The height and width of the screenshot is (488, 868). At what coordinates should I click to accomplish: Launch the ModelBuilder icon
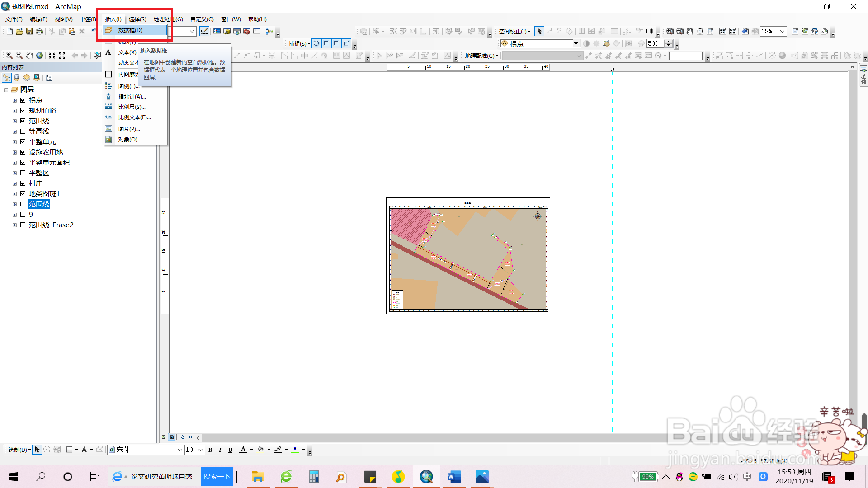pos(269,31)
